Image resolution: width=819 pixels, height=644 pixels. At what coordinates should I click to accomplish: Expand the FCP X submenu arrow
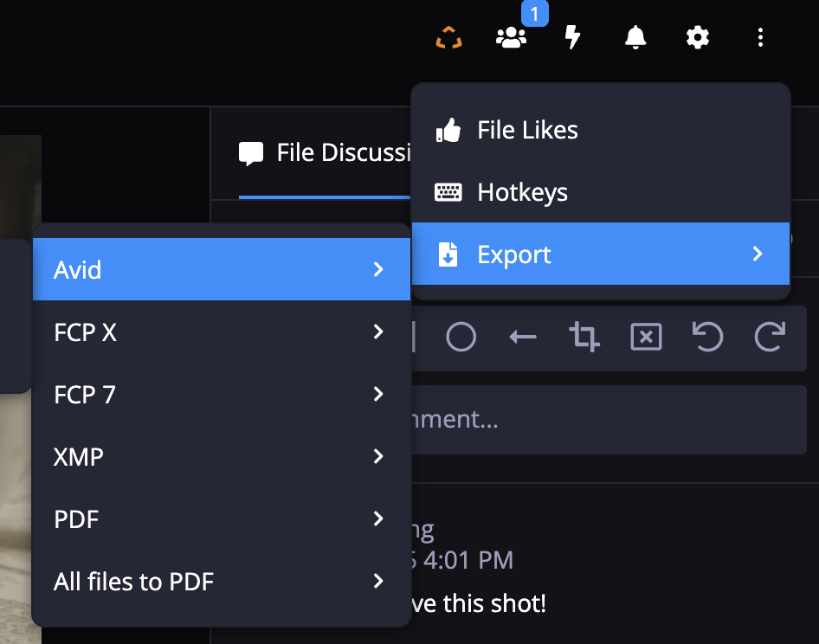[x=378, y=332]
